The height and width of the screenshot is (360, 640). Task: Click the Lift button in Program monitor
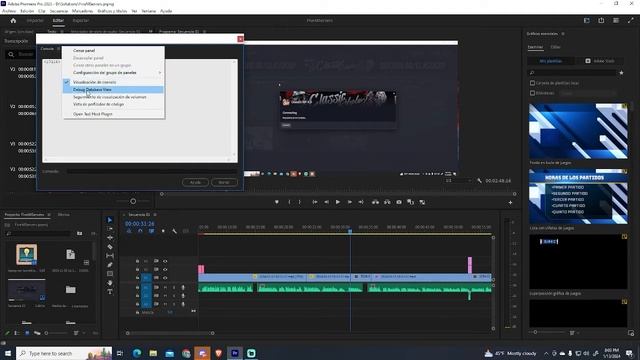coord(375,202)
